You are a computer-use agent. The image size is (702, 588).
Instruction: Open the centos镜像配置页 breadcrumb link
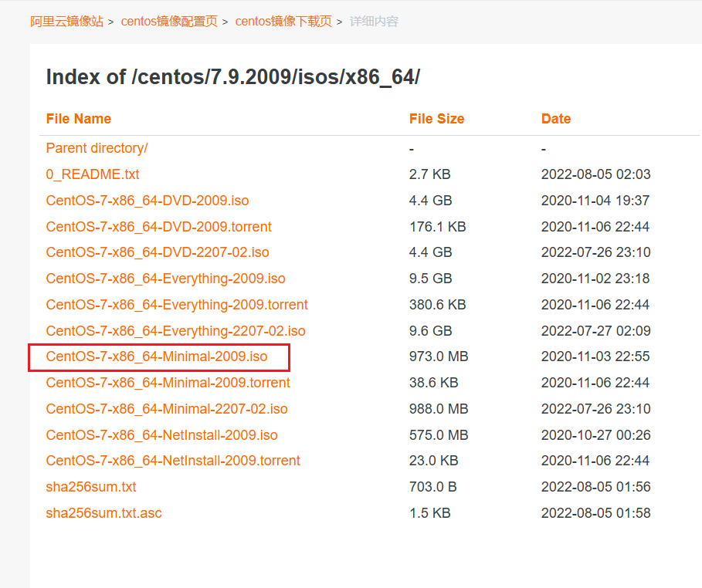169,22
